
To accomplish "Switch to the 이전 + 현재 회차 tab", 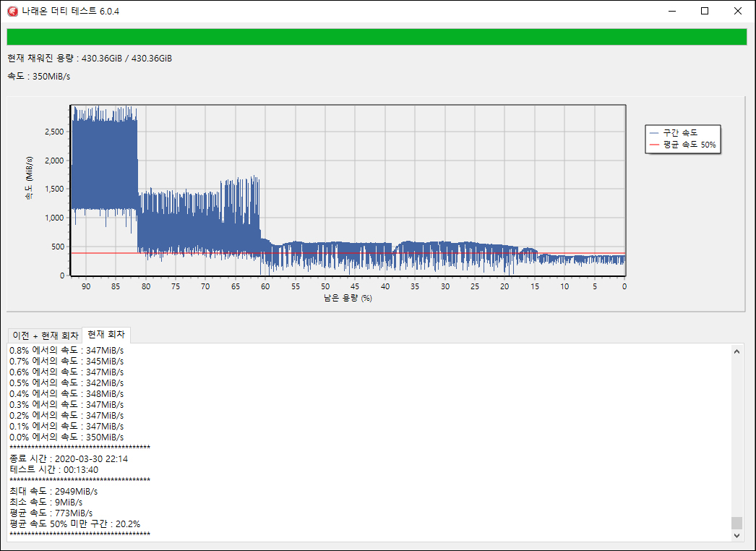I will (46, 336).
